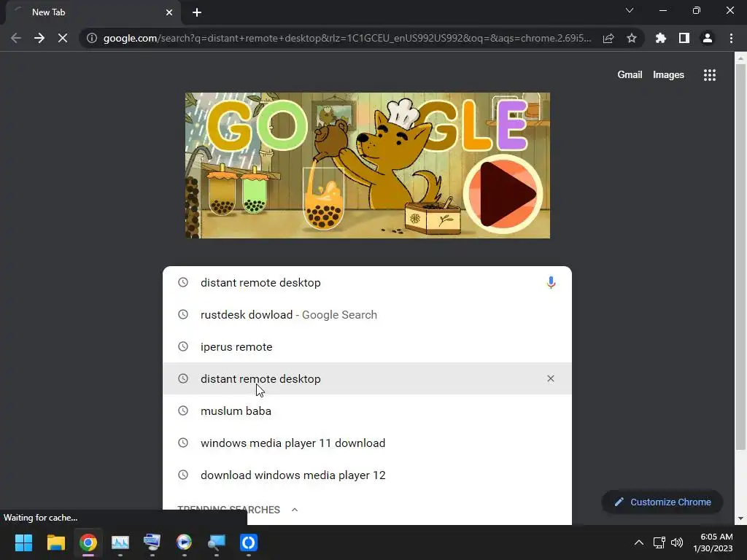Select 'download windows media player 12'
Screen dimensions: 747x560
[x=367, y=475]
